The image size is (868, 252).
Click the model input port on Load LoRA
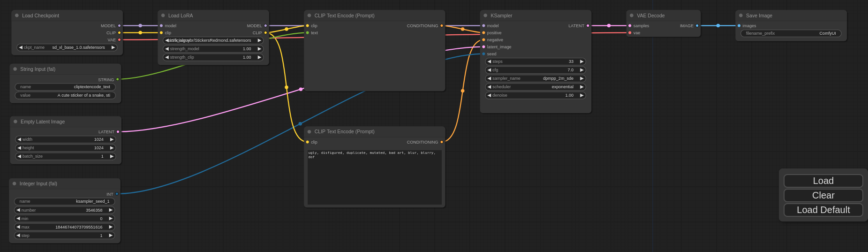point(161,26)
